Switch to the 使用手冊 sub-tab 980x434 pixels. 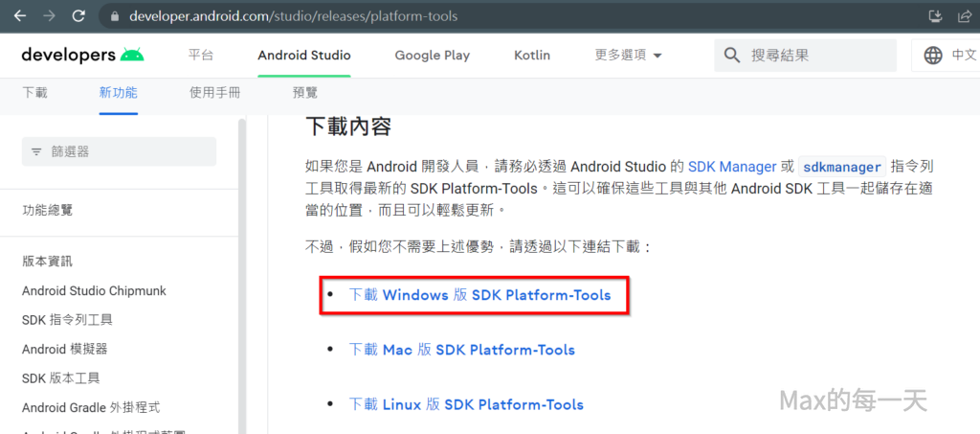(215, 93)
